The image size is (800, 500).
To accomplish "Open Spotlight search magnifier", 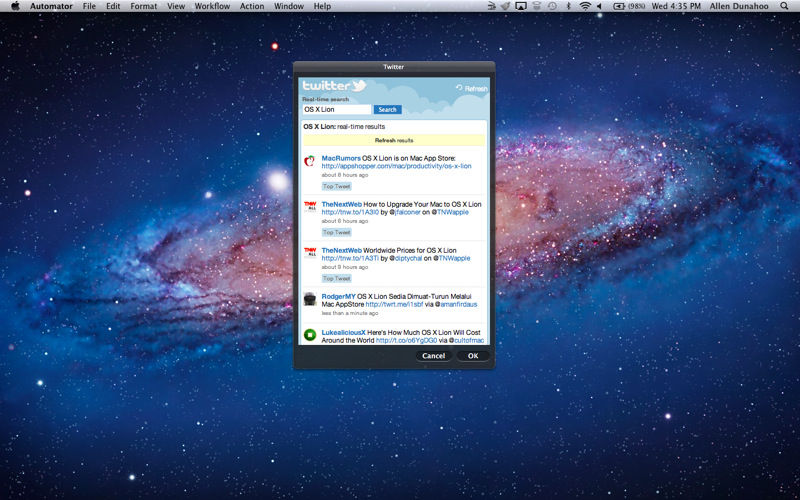I will (784, 6).
